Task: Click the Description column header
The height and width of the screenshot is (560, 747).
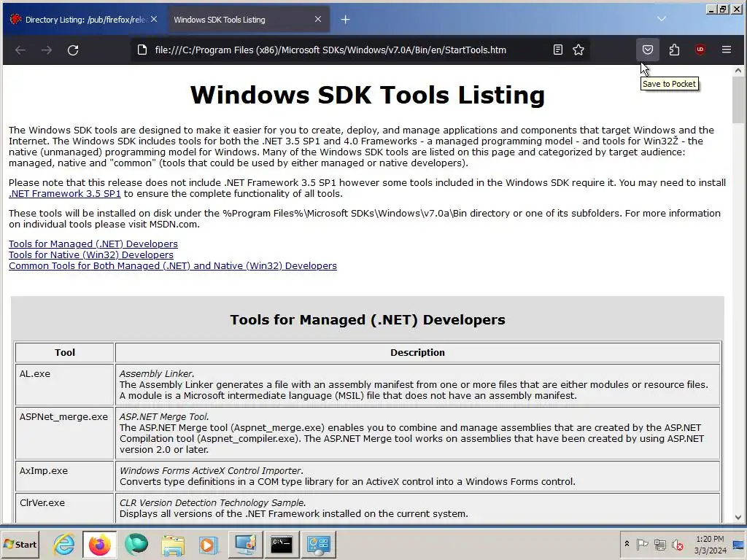Action: pos(417,352)
